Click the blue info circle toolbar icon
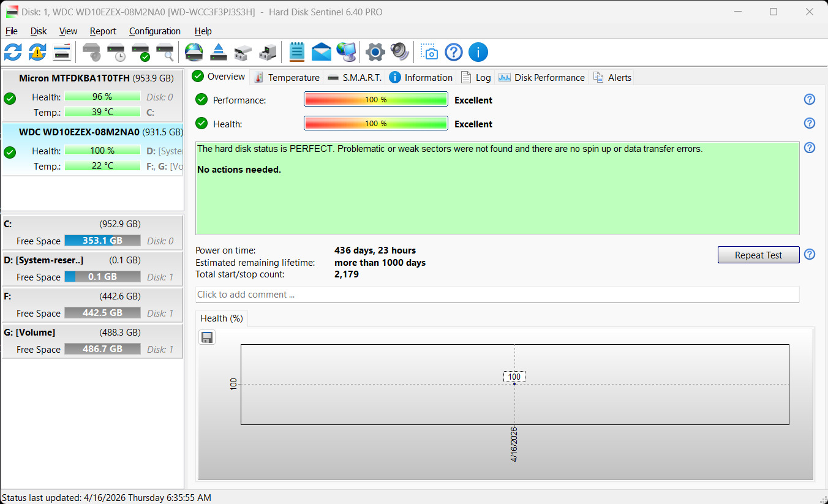Viewport: 828px width, 504px height. pyautogui.click(x=478, y=52)
